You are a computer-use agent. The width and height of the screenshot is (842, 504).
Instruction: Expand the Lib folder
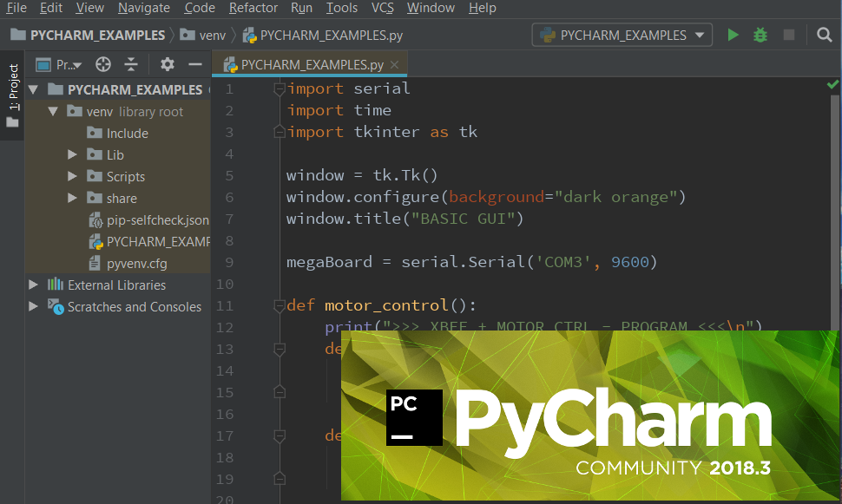pos(73,154)
